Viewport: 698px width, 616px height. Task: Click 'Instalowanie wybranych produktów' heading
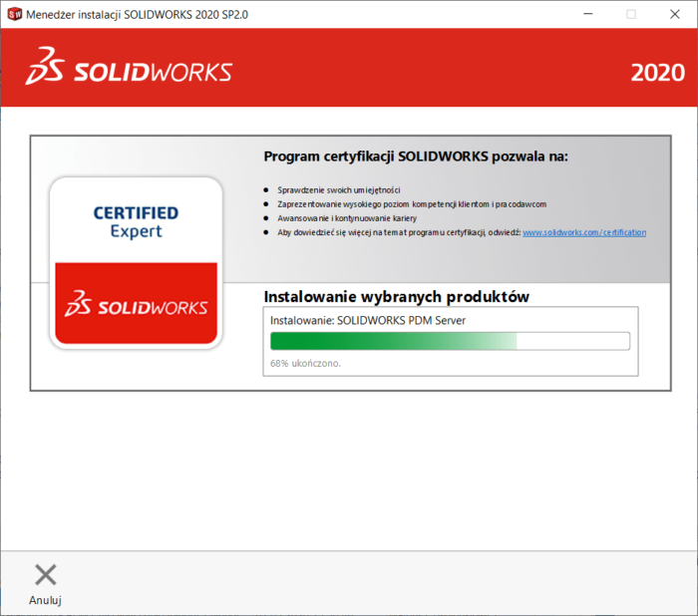pos(396,296)
